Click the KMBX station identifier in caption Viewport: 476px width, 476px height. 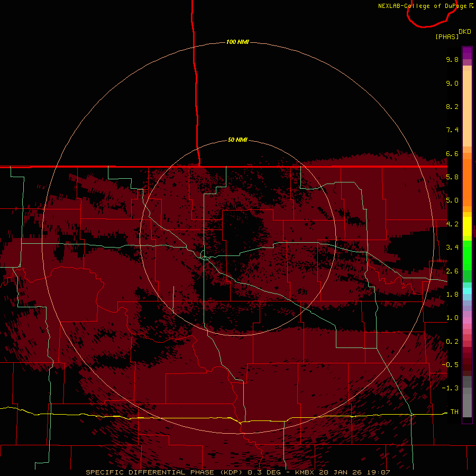(305, 472)
